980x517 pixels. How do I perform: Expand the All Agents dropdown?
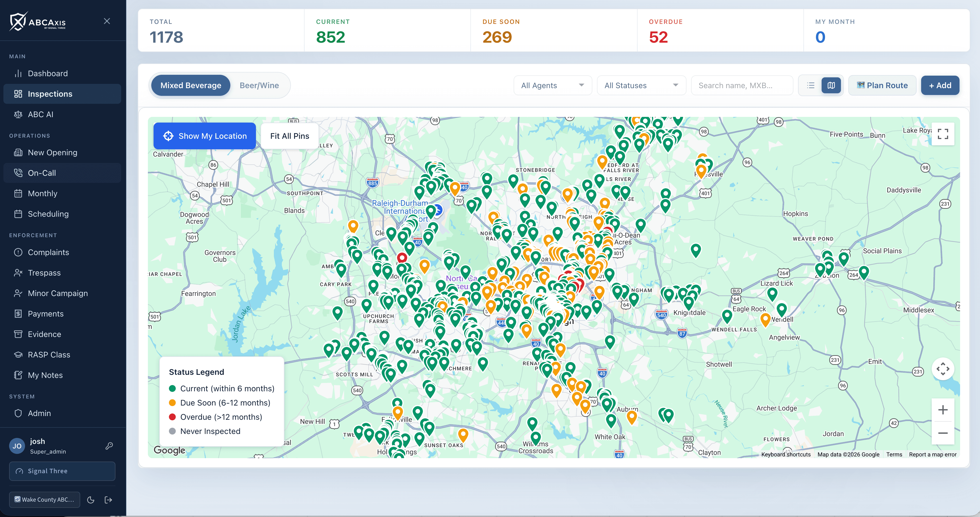coord(552,85)
